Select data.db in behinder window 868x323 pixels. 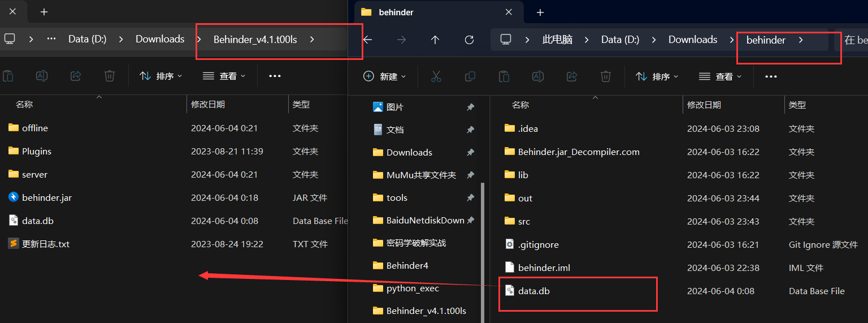[527, 291]
